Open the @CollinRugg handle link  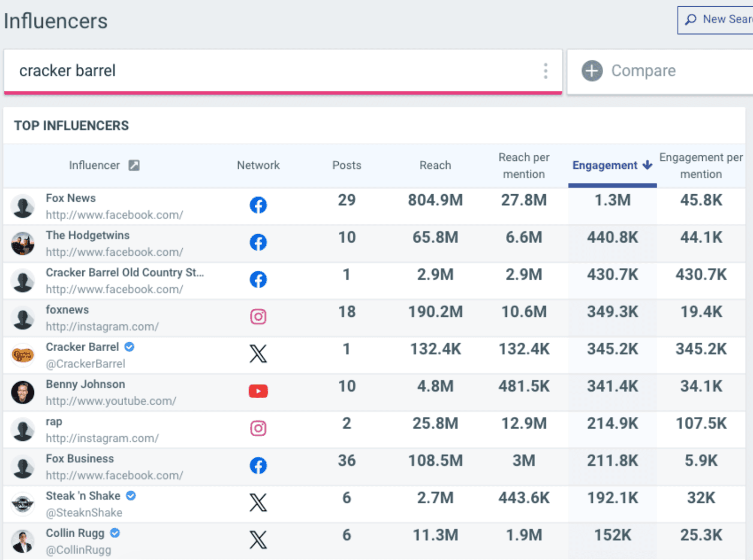click(78, 550)
